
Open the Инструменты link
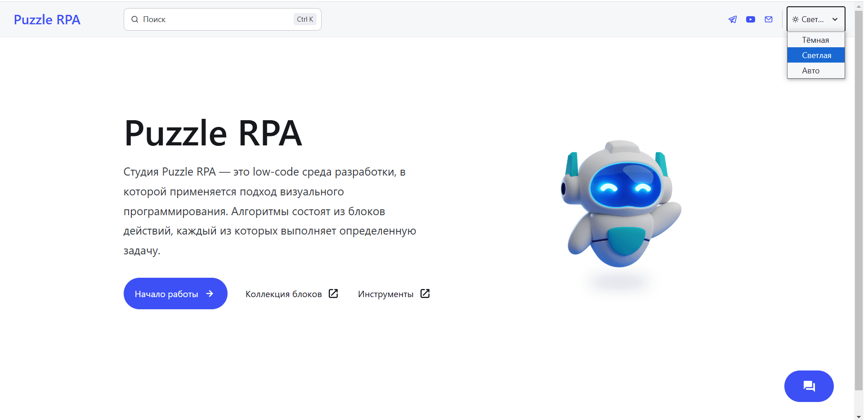[x=385, y=294]
